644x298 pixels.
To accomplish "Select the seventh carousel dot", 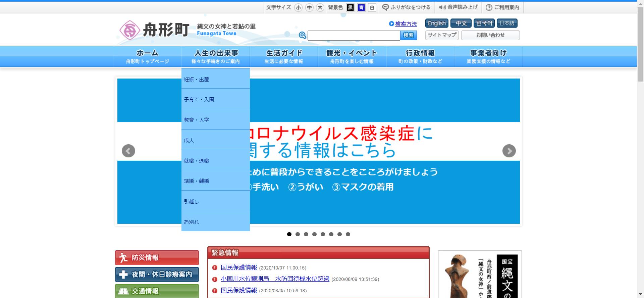I will [x=339, y=234].
